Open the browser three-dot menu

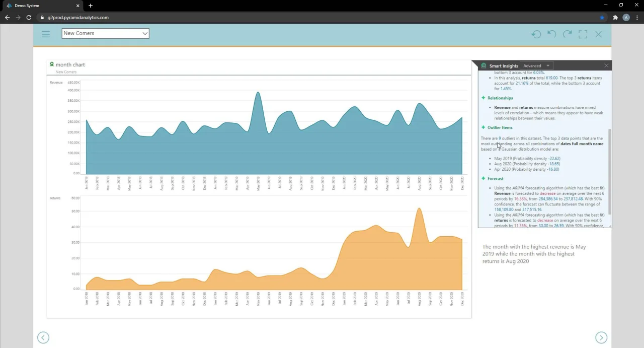coord(636,18)
